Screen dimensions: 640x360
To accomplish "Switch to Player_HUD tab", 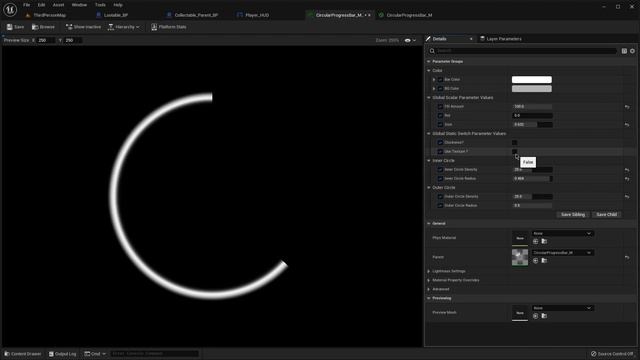I will tap(253, 15).
